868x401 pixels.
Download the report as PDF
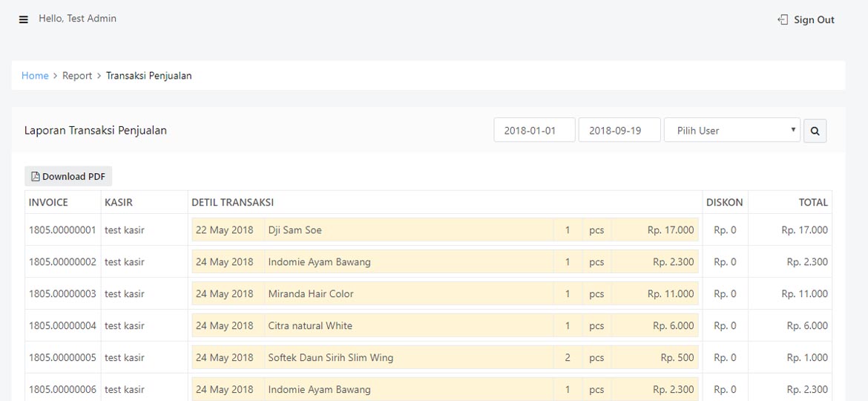(x=68, y=177)
